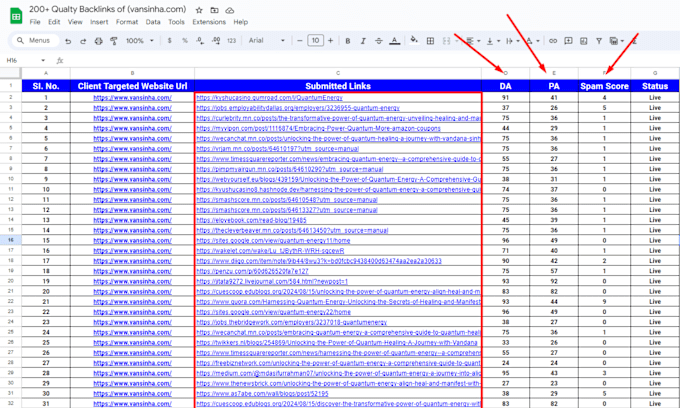Undo the last action

pos(68,41)
